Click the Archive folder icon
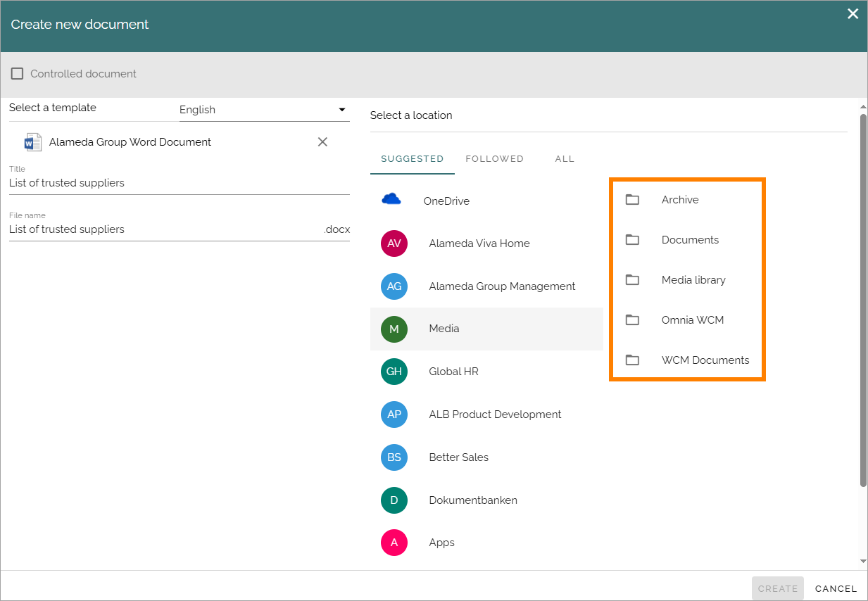Image resolution: width=868 pixels, height=601 pixels. click(632, 200)
